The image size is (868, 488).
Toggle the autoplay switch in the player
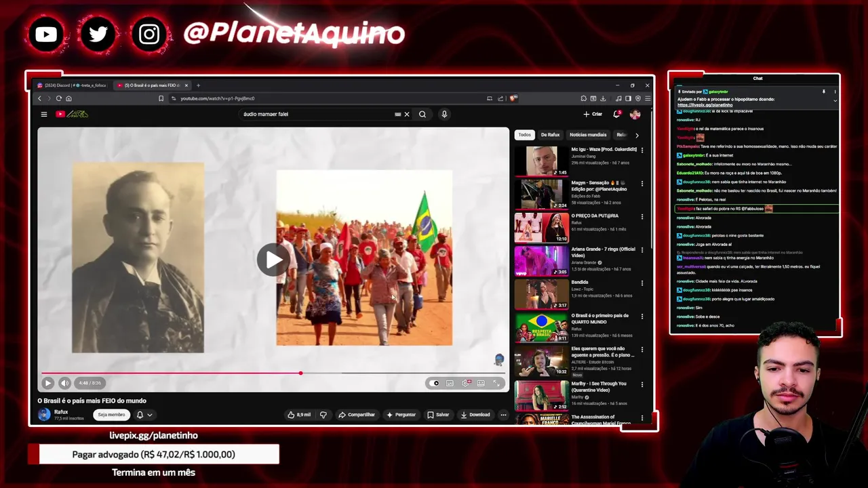coord(433,383)
